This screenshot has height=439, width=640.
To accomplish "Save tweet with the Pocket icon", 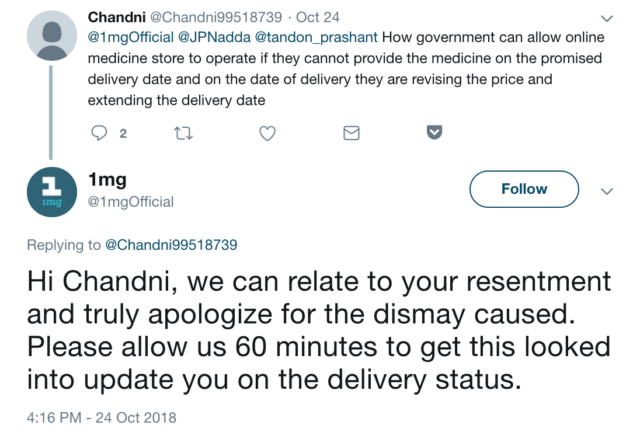I will pyautogui.click(x=434, y=132).
